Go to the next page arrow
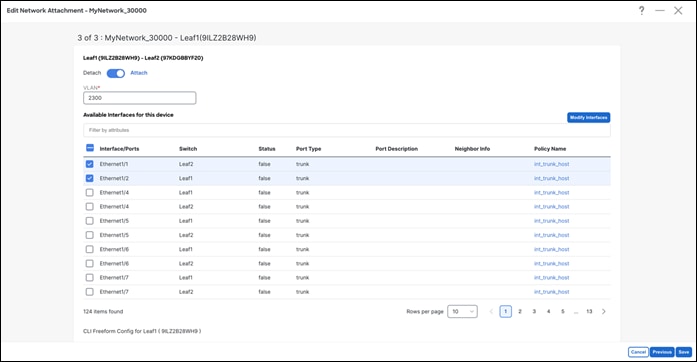697x362 pixels. 604,312
